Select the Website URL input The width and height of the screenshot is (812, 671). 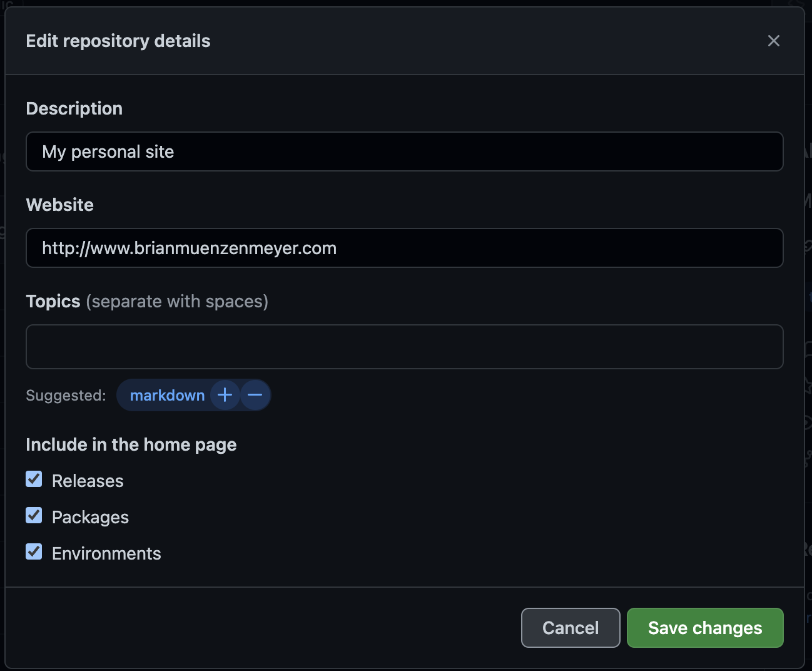pos(404,248)
